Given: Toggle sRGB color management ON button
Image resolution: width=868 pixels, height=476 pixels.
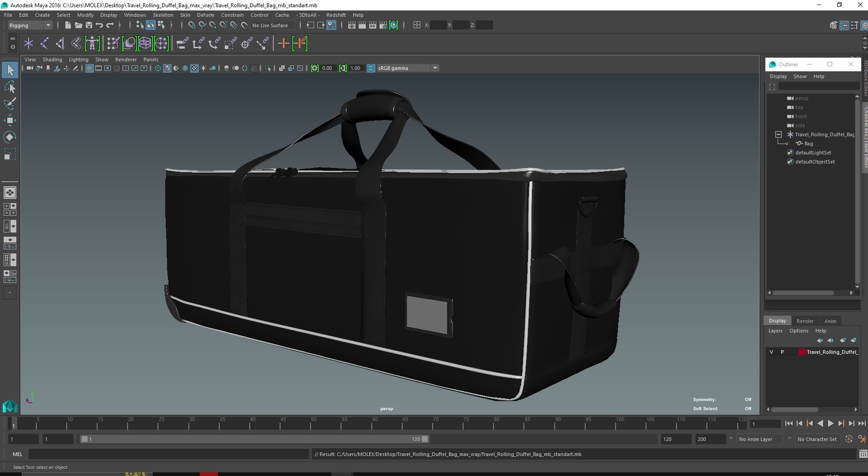Looking at the screenshot, I should (x=371, y=68).
